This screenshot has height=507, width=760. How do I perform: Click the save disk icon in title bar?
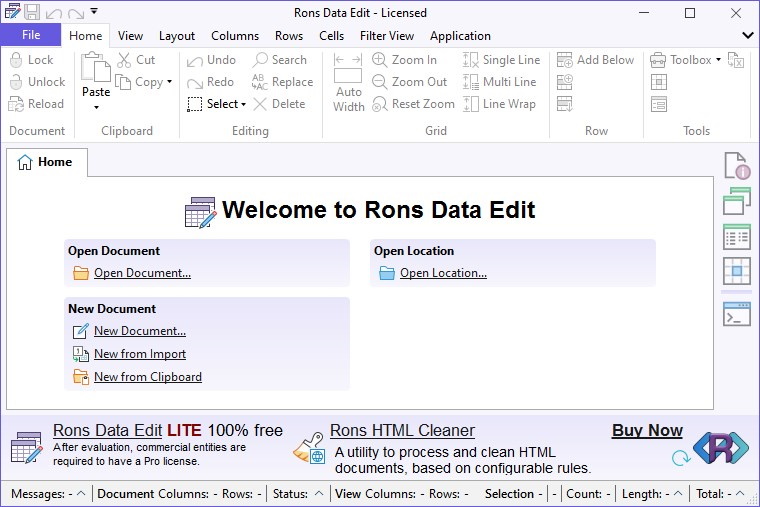point(32,12)
